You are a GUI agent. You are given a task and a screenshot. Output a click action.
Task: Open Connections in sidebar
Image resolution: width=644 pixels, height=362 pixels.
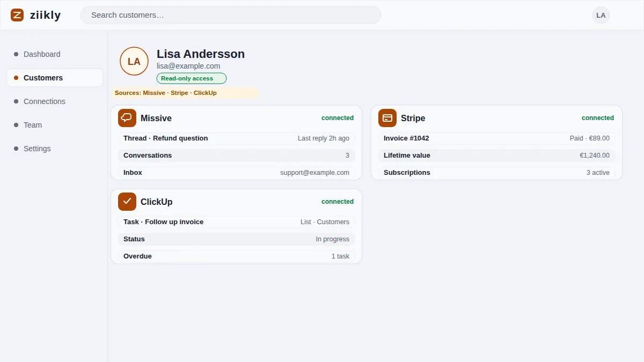pyautogui.click(x=55, y=101)
